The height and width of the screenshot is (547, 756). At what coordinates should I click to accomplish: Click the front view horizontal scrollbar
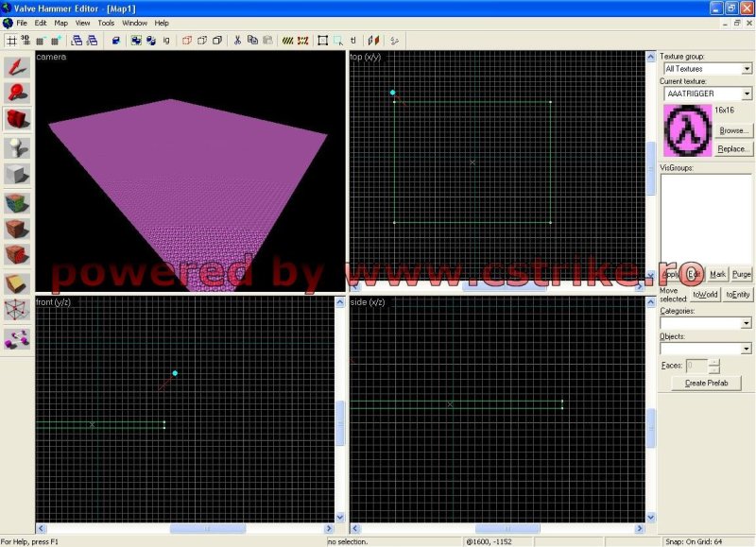(184, 529)
